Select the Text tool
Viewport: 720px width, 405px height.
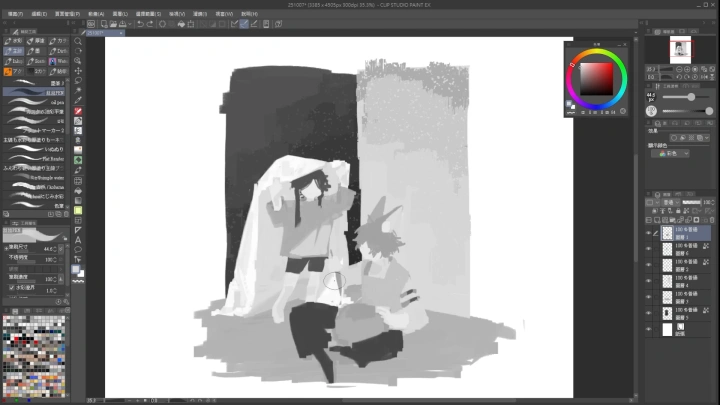pos(78,239)
